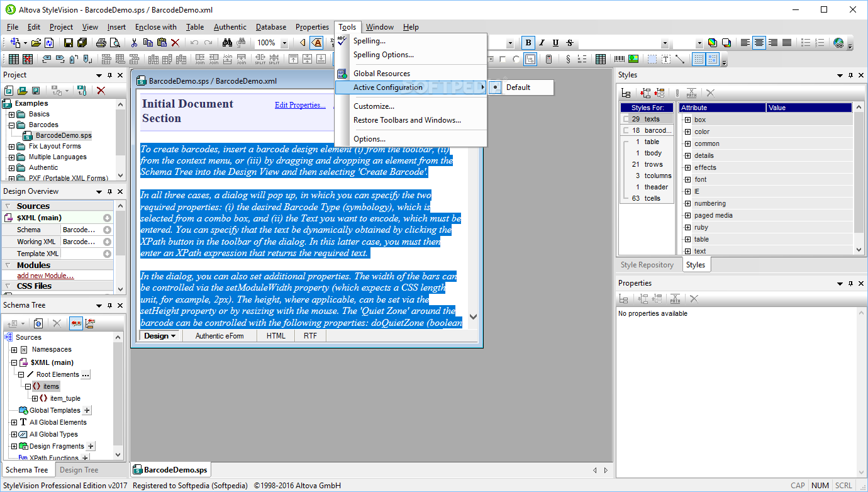
Task: Click the Insert Barcode icon
Action: pyautogui.click(x=620, y=59)
